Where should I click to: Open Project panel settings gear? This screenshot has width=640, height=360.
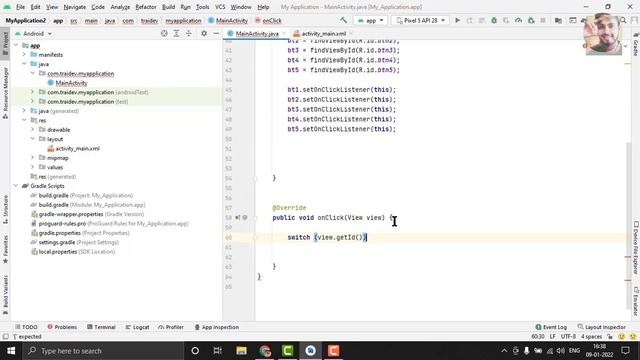pyautogui.click(x=204, y=33)
